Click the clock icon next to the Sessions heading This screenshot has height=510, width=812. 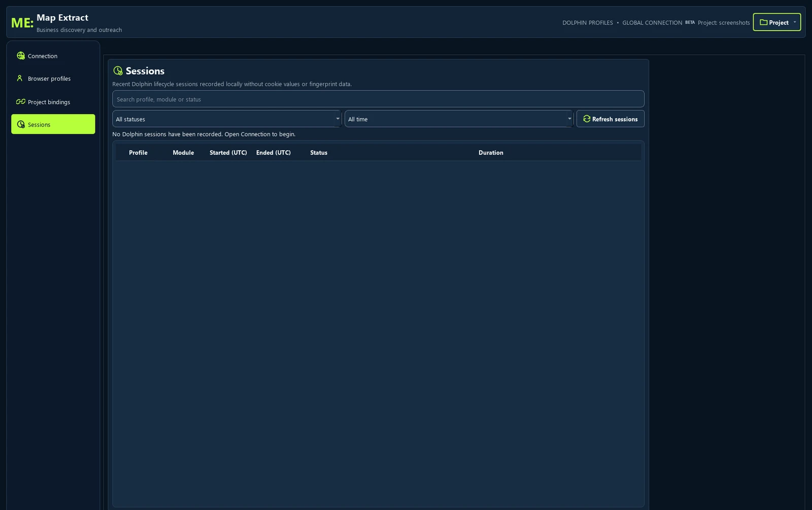[118, 71]
